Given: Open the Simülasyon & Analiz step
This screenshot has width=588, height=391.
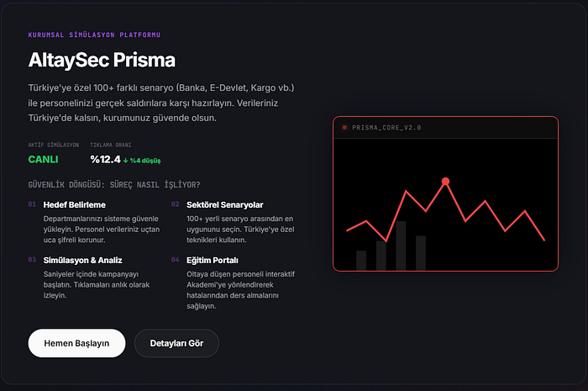Looking at the screenshot, I should tap(82, 261).
